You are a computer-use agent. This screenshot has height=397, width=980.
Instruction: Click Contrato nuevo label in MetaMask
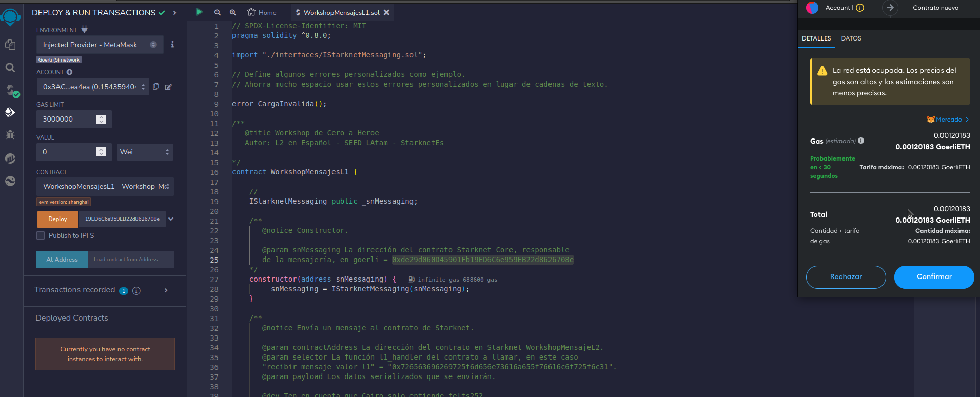[x=935, y=8]
